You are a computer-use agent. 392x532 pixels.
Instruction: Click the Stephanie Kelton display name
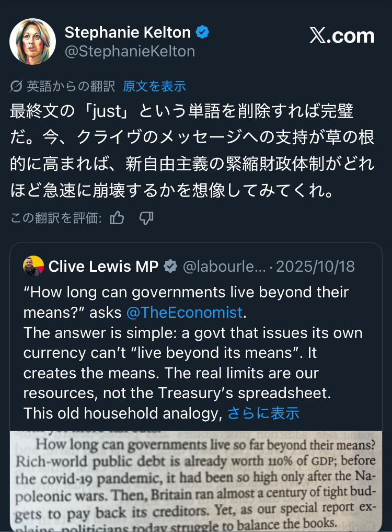pyautogui.click(x=128, y=32)
